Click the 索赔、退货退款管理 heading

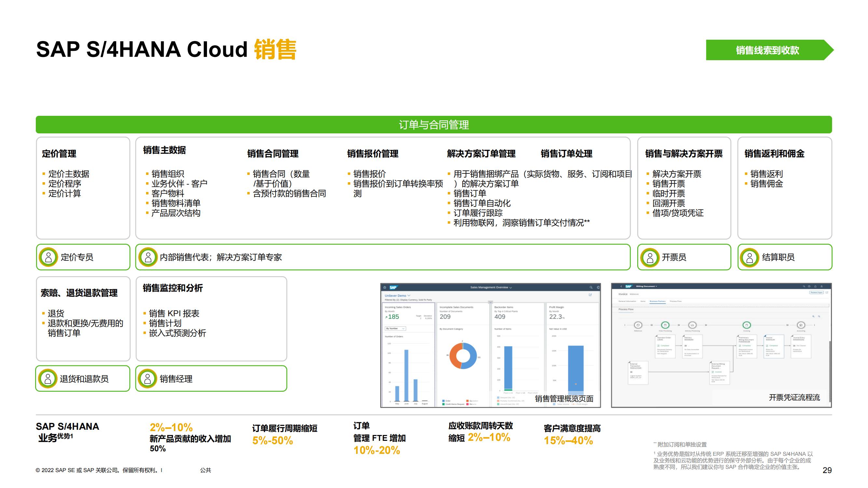79,293
